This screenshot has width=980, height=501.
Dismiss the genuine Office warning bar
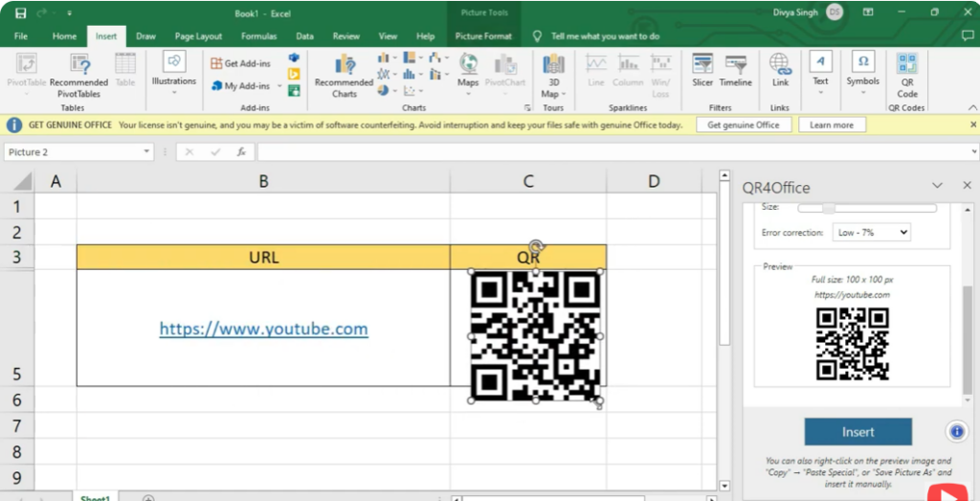coord(973,125)
